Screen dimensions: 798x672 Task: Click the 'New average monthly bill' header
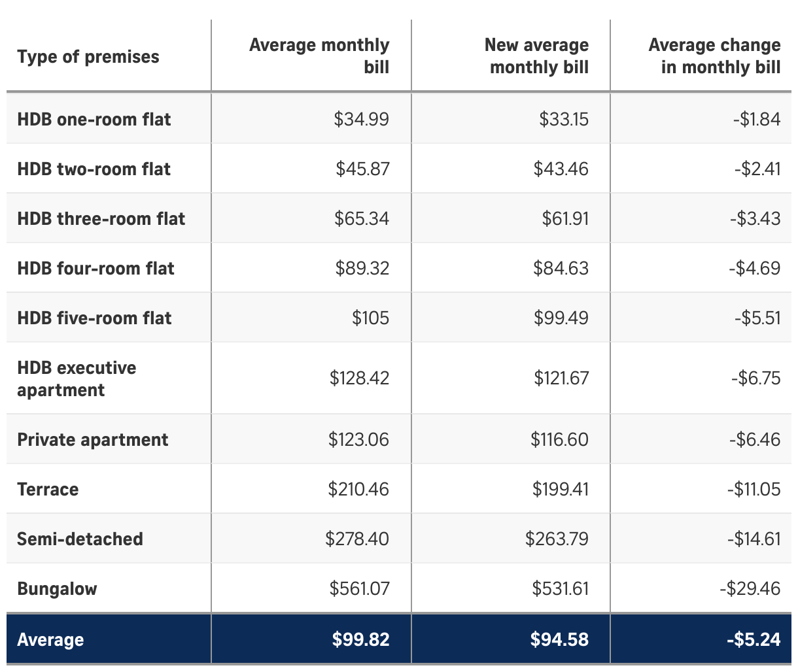point(537,56)
